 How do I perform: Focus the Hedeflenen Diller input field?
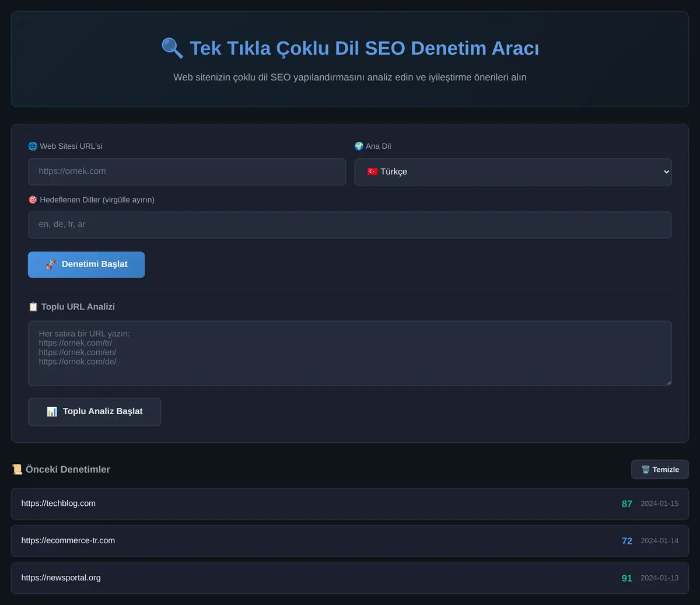click(x=350, y=225)
